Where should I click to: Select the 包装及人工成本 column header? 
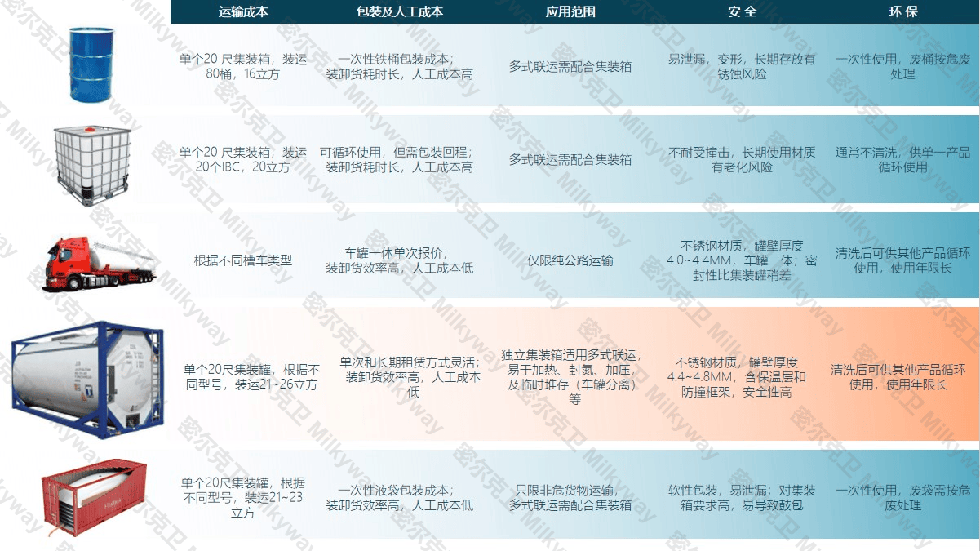(400, 11)
